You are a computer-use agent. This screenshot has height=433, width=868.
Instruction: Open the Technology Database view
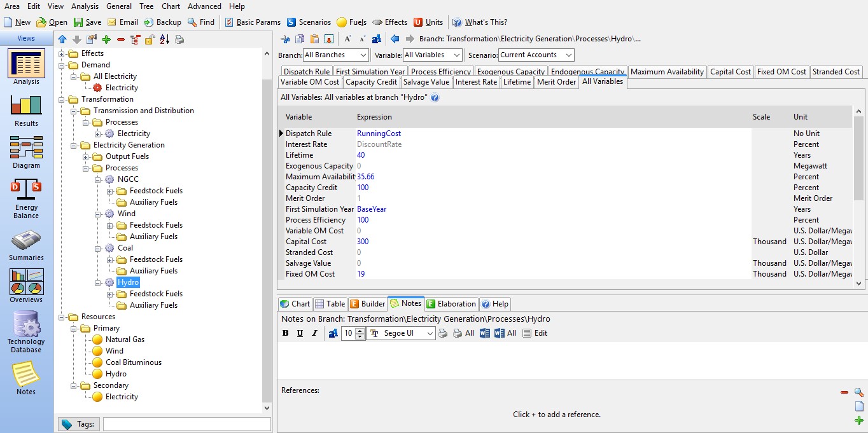26,332
